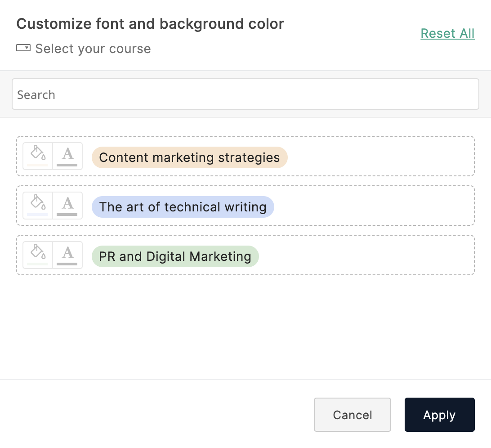Reset all colors with Reset All link

pyautogui.click(x=447, y=33)
